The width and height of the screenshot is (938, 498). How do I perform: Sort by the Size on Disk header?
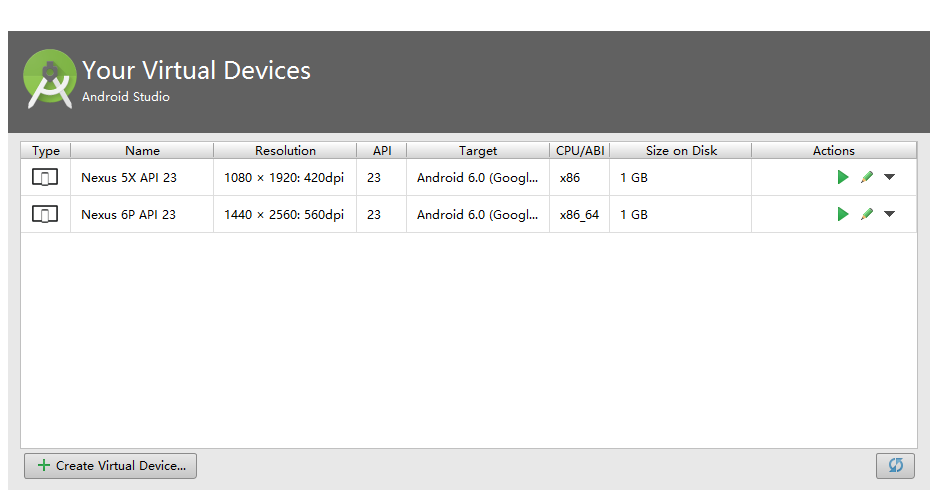[x=681, y=151]
